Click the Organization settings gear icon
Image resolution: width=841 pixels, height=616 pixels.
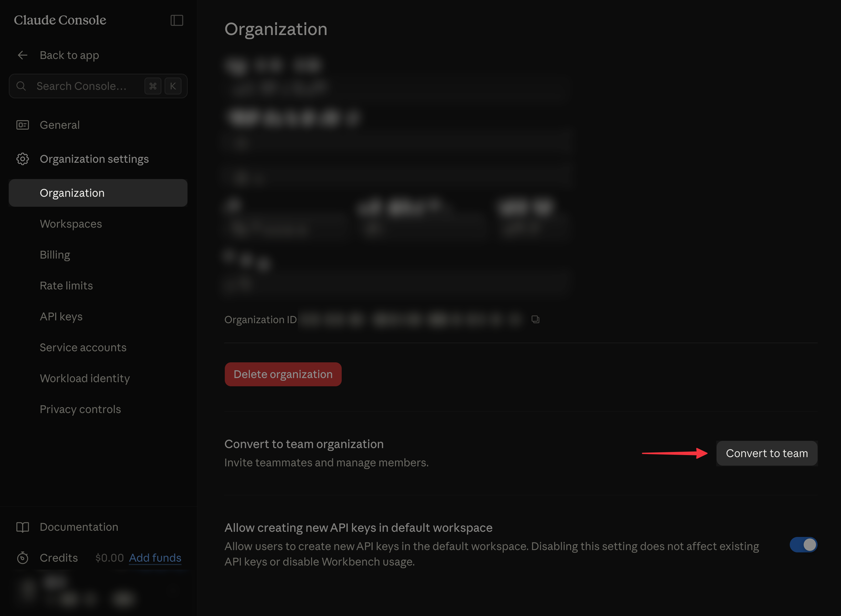[x=23, y=159]
